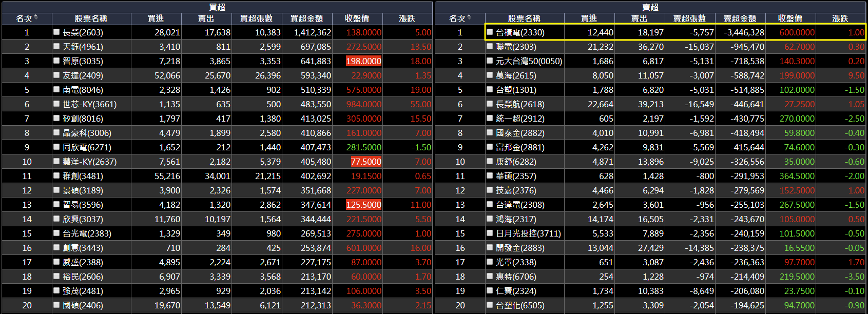Click the 賣超 table title bar

pos(650,7)
